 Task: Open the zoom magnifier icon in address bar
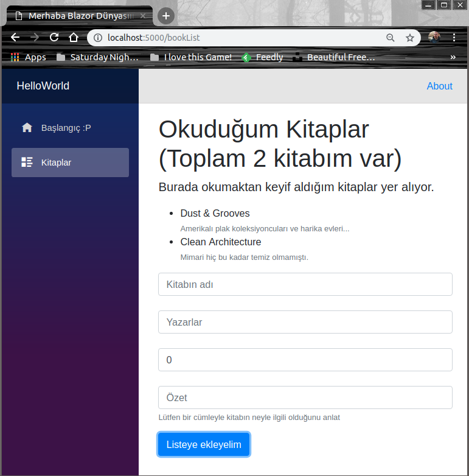pos(391,38)
